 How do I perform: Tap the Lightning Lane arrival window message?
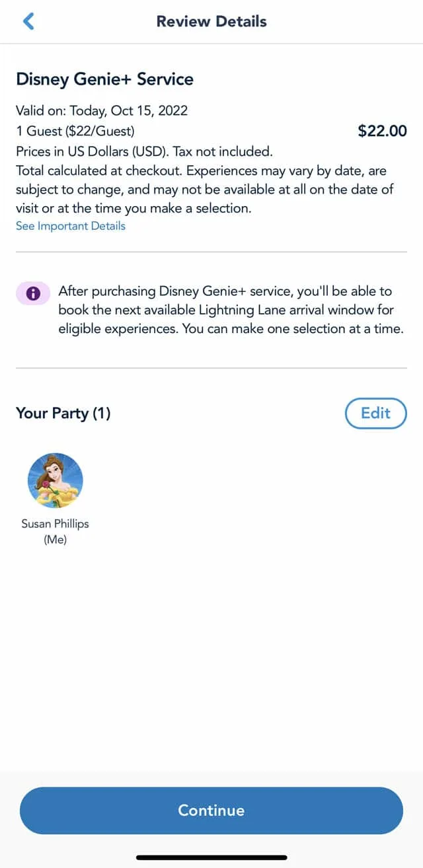[231, 310]
